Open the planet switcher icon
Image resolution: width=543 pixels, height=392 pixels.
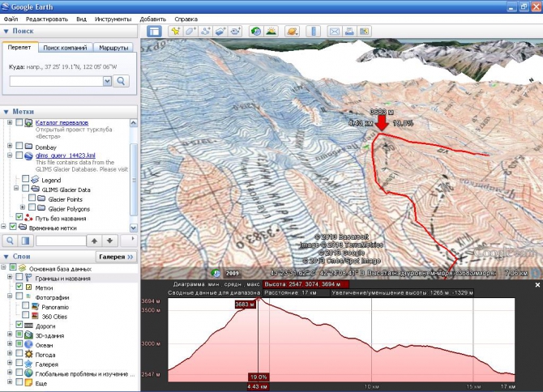point(292,32)
